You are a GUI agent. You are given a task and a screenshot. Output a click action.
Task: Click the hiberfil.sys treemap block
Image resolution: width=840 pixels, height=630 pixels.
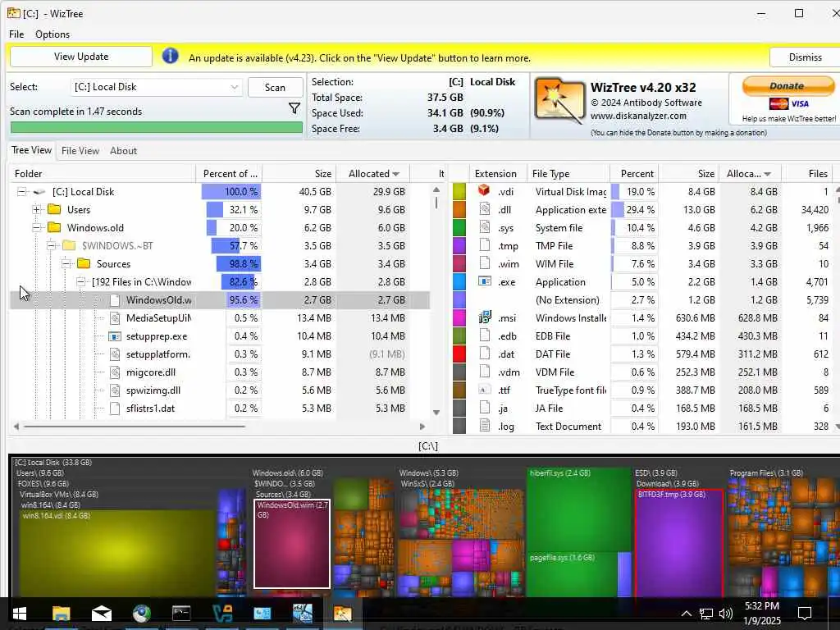point(578,509)
